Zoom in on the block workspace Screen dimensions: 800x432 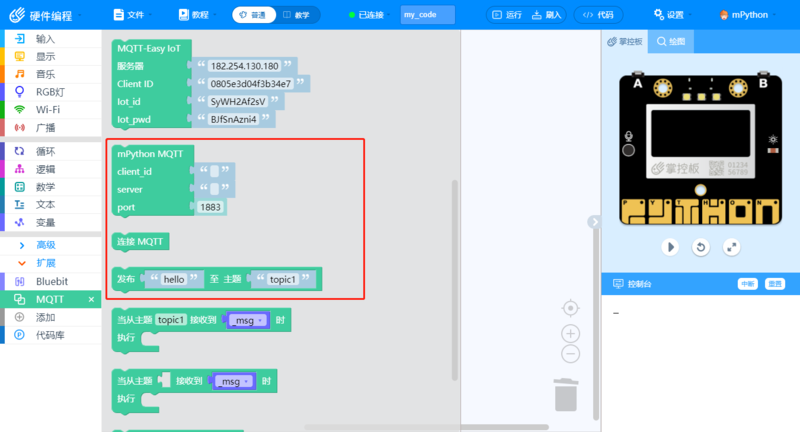pos(570,333)
